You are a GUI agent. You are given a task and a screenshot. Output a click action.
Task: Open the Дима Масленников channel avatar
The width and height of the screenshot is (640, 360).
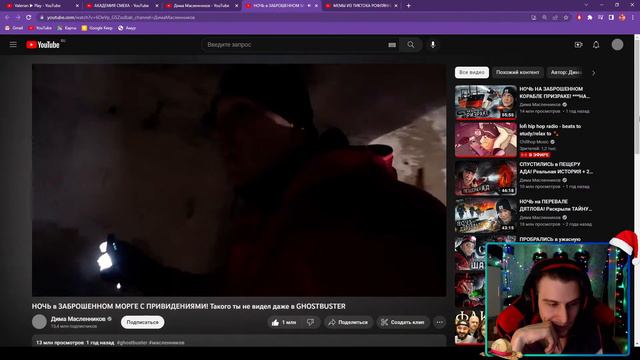tap(39, 322)
